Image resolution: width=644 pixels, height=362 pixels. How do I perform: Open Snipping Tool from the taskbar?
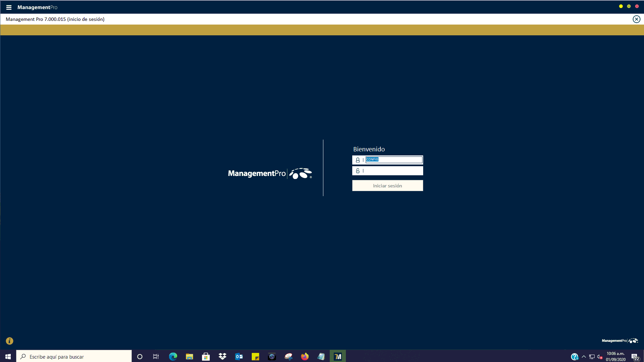click(x=288, y=356)
